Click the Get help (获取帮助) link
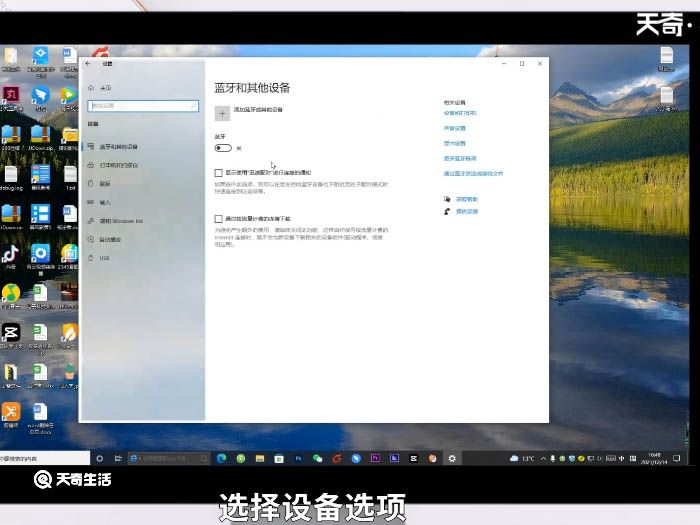 [467, 199]
